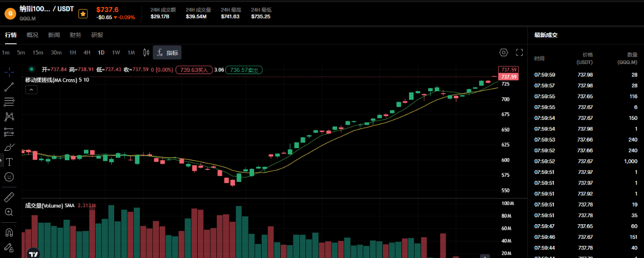Select the crosshair cursor tool
The image size is (644, 258).
click(x=9, y=72)
